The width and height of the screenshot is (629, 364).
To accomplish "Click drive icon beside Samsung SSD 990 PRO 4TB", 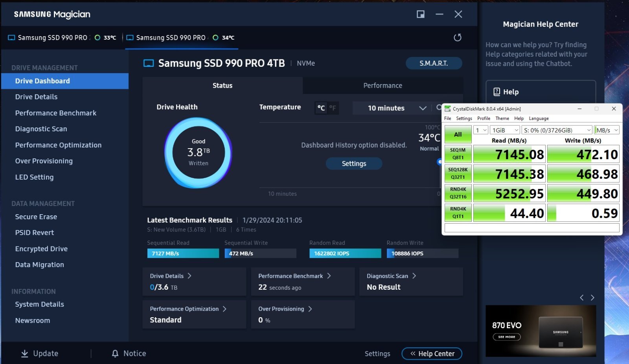I will (149, 63).
